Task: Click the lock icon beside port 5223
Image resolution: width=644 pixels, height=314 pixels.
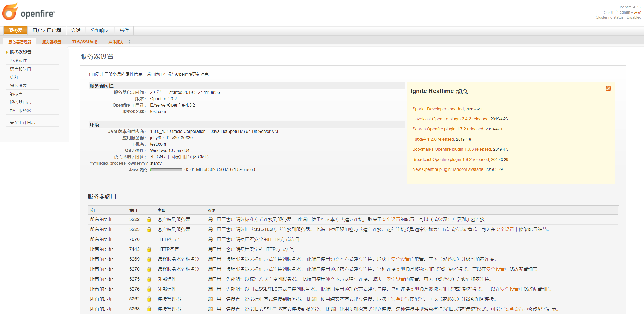Action: click(149, 229)
